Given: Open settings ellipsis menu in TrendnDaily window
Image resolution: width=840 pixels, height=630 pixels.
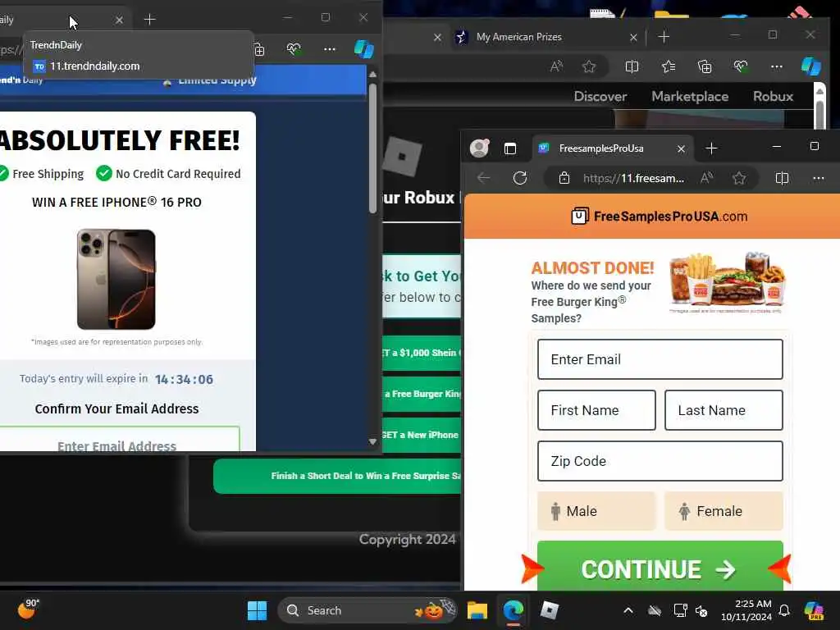Looking at the screenshot, I should 330,49.
